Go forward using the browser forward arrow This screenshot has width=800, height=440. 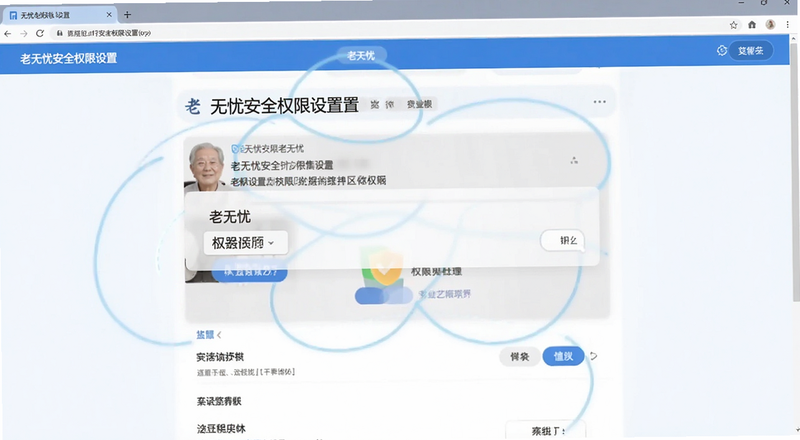pyautogui.click(x=24, y=34)
